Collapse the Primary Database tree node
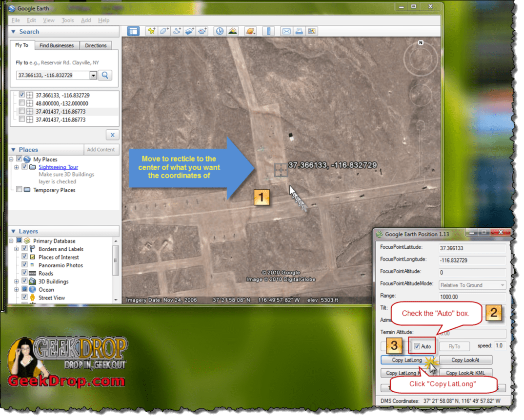This screenshot has width=524, height=420. tap(11, 240)
